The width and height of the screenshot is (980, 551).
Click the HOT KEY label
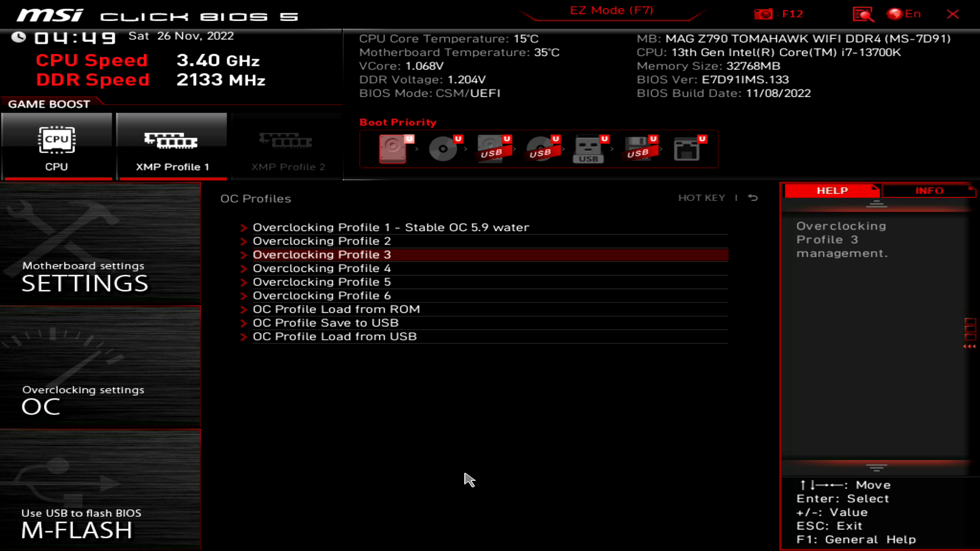tap(701, 198)
